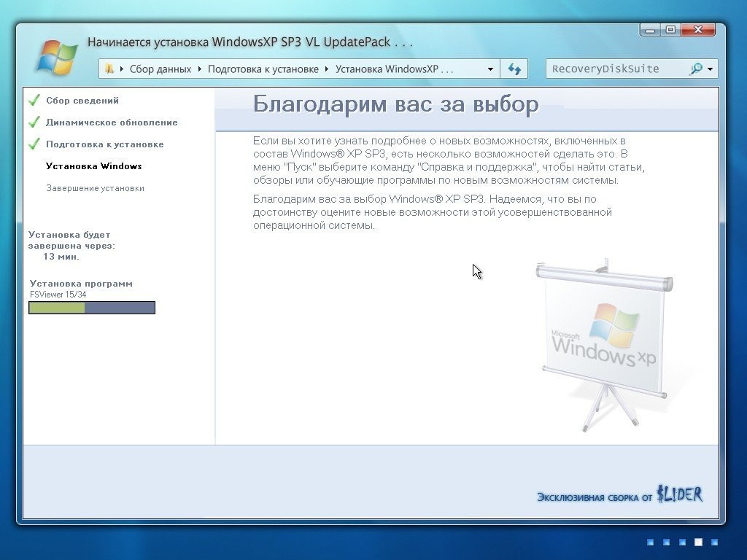Click the checkmark beside 'Динамическое обновление'
The image size is (747, 560).
click(x=34, y=122)
